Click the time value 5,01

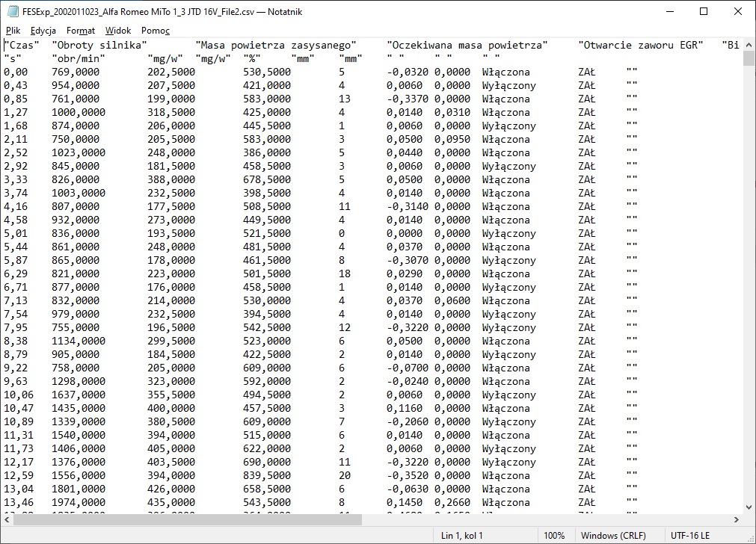tap(16, 234)
